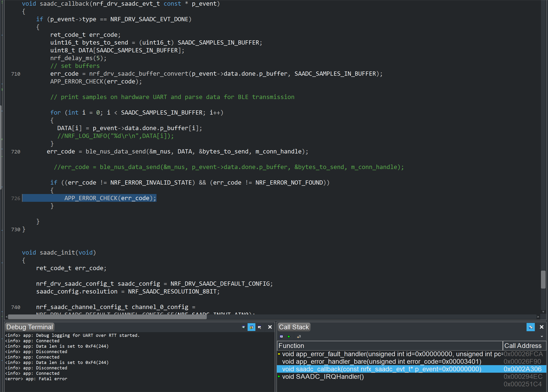
Task: Click the first icon in Debug Terminal header
Action: click(243, 327)
